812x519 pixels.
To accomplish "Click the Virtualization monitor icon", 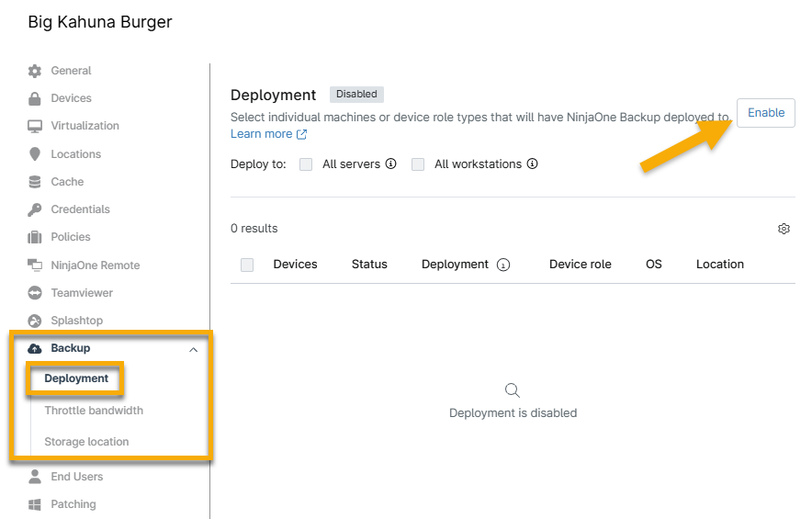I will point(35,126).
